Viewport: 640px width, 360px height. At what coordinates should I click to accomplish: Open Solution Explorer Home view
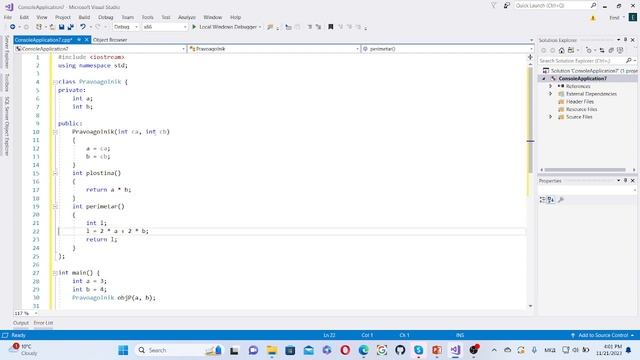(562, 50)
